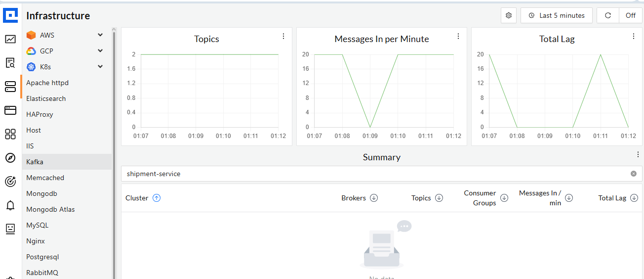The width and height of the screenshot is (644, 279).
Task: Open the logs search icon in the left rail
Action: pos(10,63)
